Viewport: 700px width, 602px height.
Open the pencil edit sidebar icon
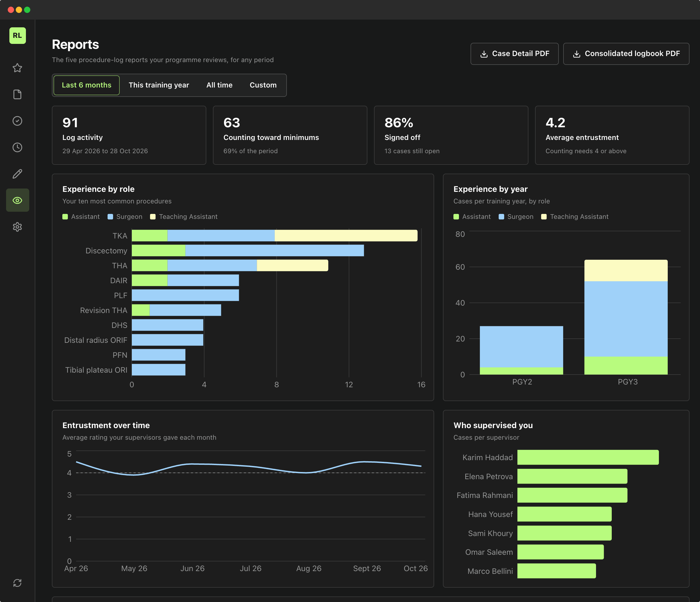pyautogui.click(x=18, y=174)
